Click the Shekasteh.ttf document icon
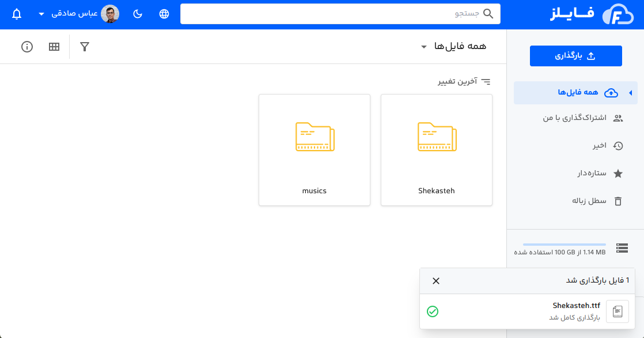The image size is (644, 338). pyautogui.click(x=617, y=311)
